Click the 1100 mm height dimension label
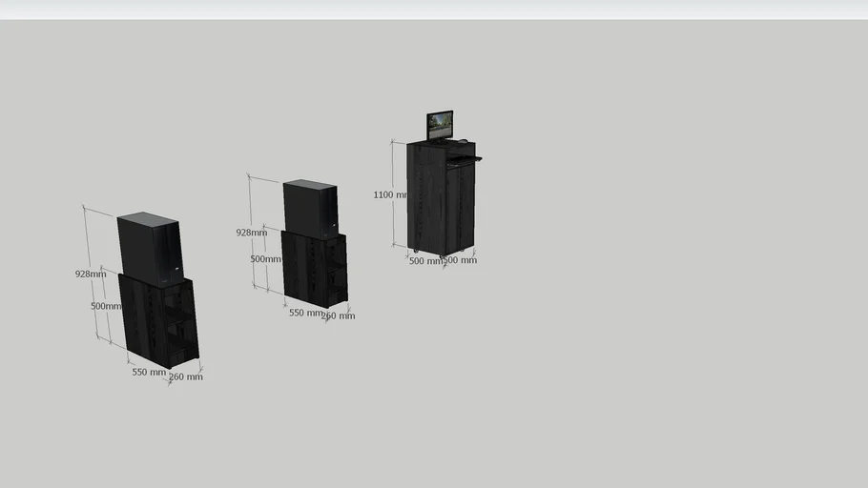This screenshot has height=488, width=868. 390,194
